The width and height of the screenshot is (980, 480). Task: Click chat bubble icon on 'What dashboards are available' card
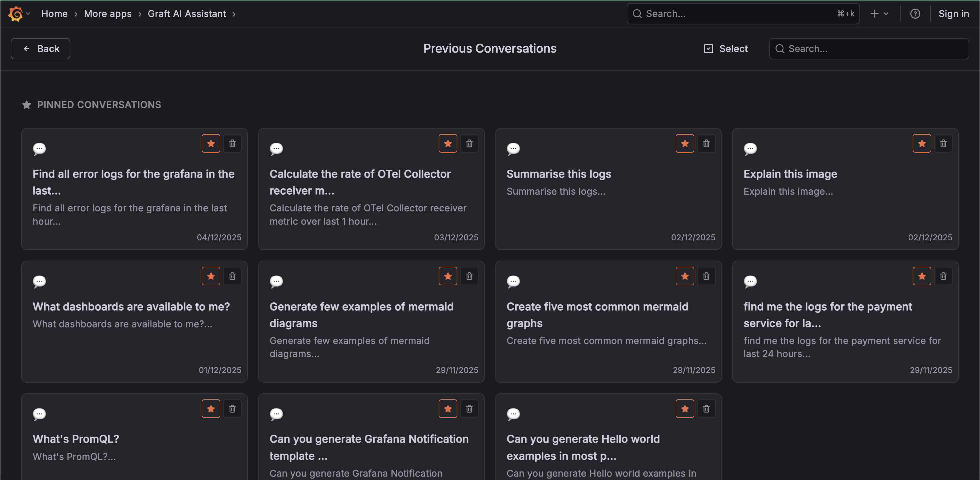coord(39,281)
